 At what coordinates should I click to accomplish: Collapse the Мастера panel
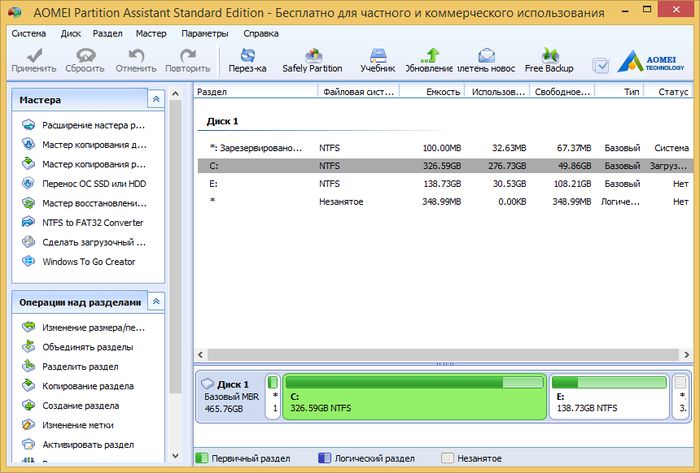(x=156, y=99)
